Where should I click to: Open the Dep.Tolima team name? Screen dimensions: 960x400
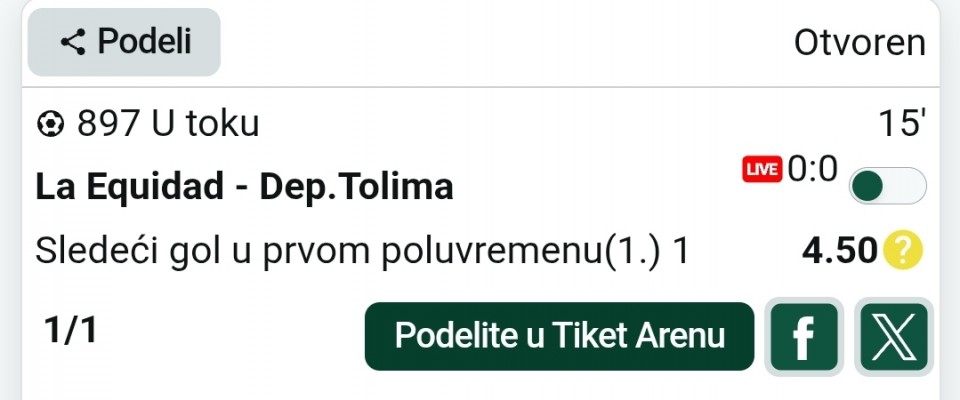coord(356,186)
